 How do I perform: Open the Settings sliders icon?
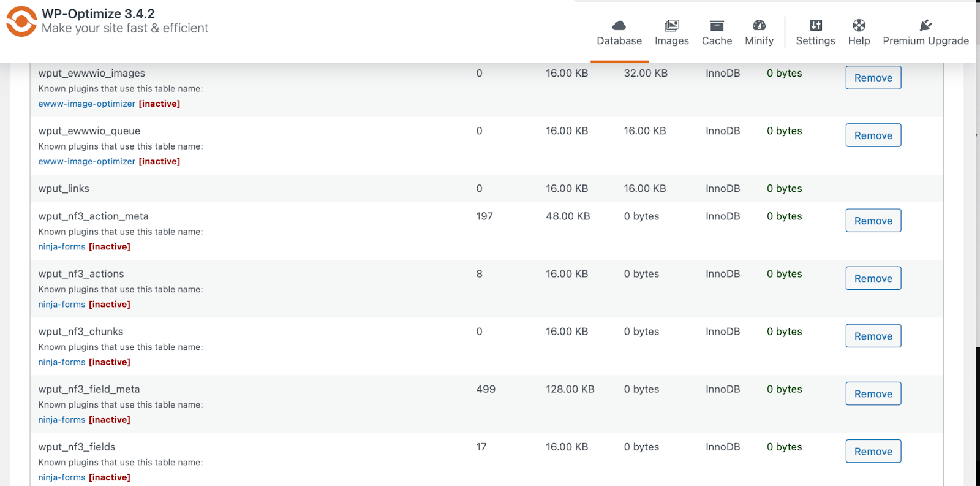[815, 25]
